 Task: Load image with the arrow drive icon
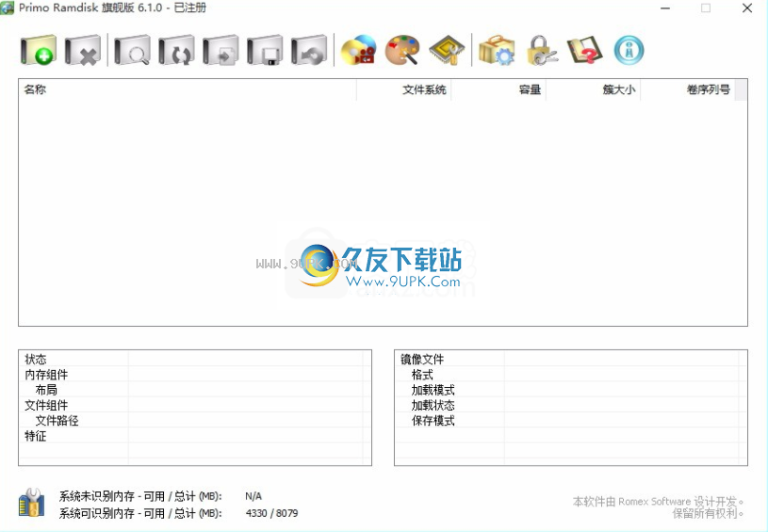221,50
